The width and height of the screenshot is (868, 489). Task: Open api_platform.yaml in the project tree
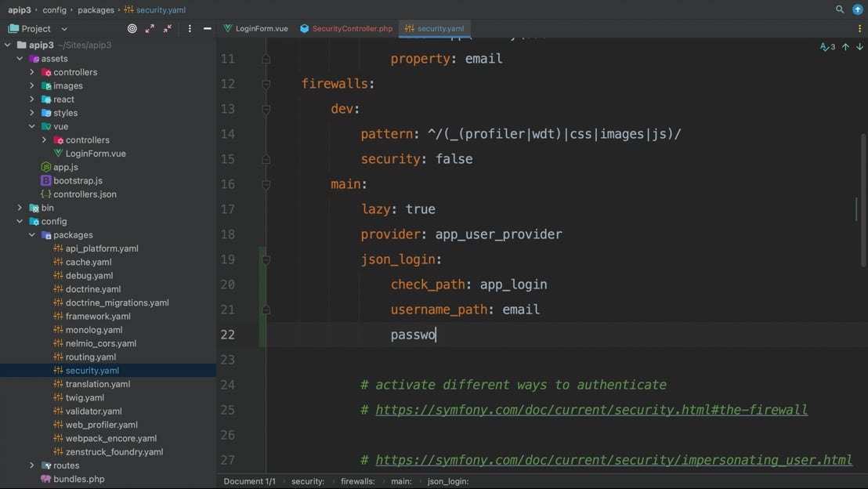tap(102, 248)
